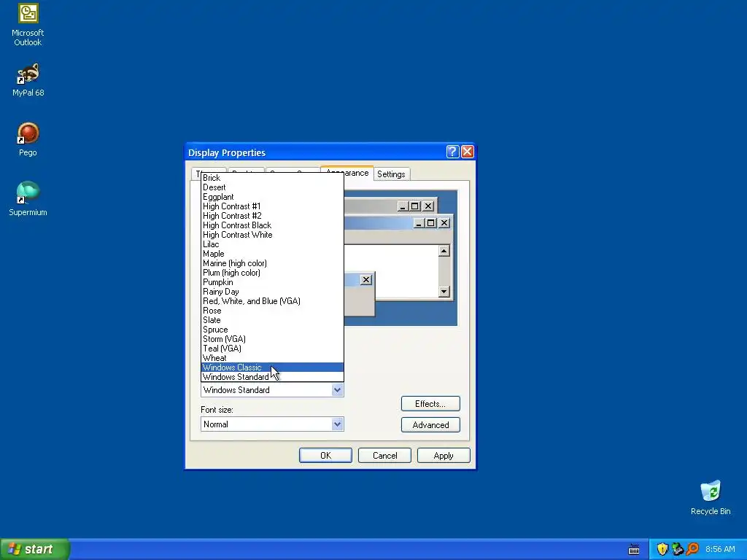Screen dimensions: 747x560
Task: Click the Effects... button
Action: [x=430, y=404]
